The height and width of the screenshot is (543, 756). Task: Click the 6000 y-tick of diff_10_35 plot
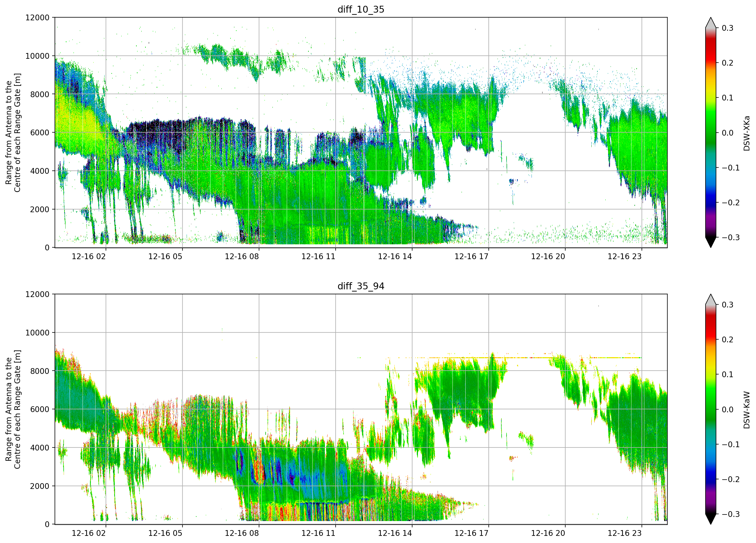click(x=40, y=132)
